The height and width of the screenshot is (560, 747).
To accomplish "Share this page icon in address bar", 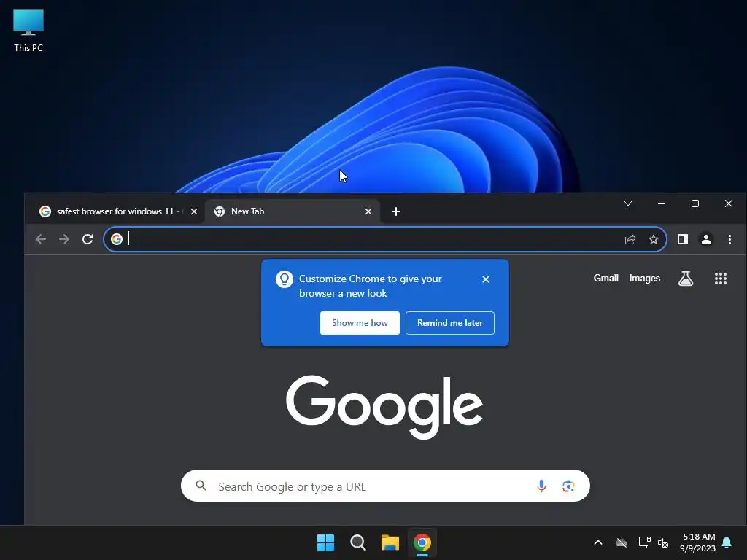I will coord(630,239).
